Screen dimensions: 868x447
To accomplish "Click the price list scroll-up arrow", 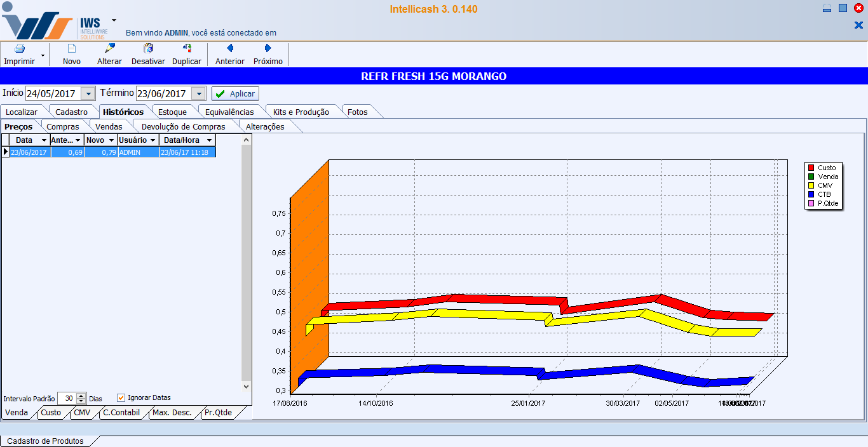I will coord(247,139).
